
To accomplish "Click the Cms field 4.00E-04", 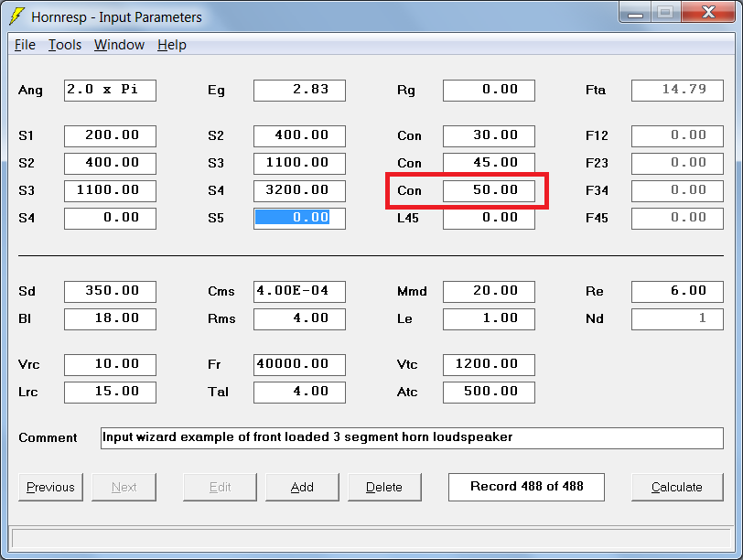I will [x=299, y=292].
